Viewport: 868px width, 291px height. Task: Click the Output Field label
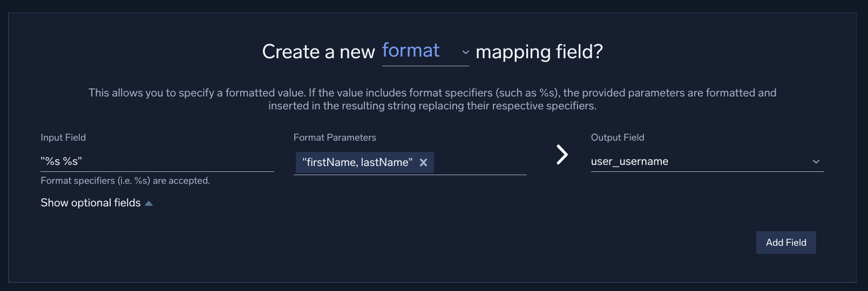click(x=618, y=137)
